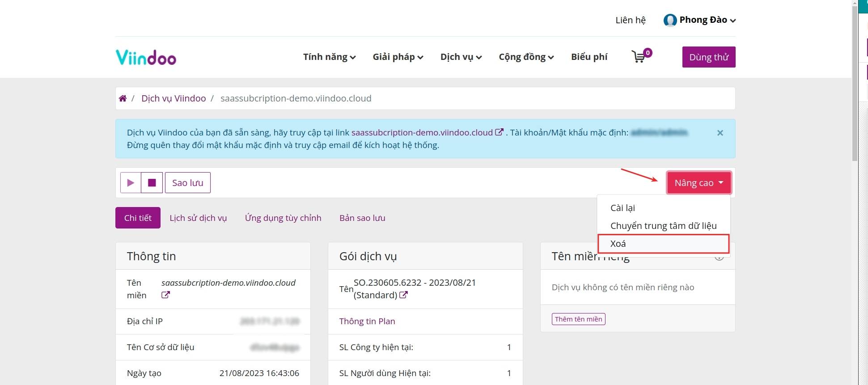The width and height of the screenshot is (868, 385).
Task: Click the Dùng thử button
Action: (x=709, y=57)
